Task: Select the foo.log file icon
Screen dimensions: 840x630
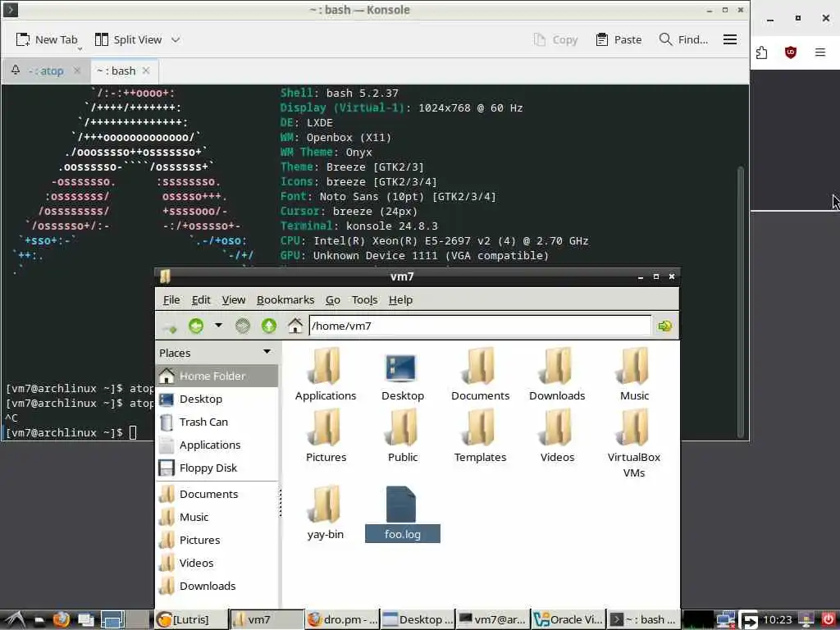Action: (401, 504)
